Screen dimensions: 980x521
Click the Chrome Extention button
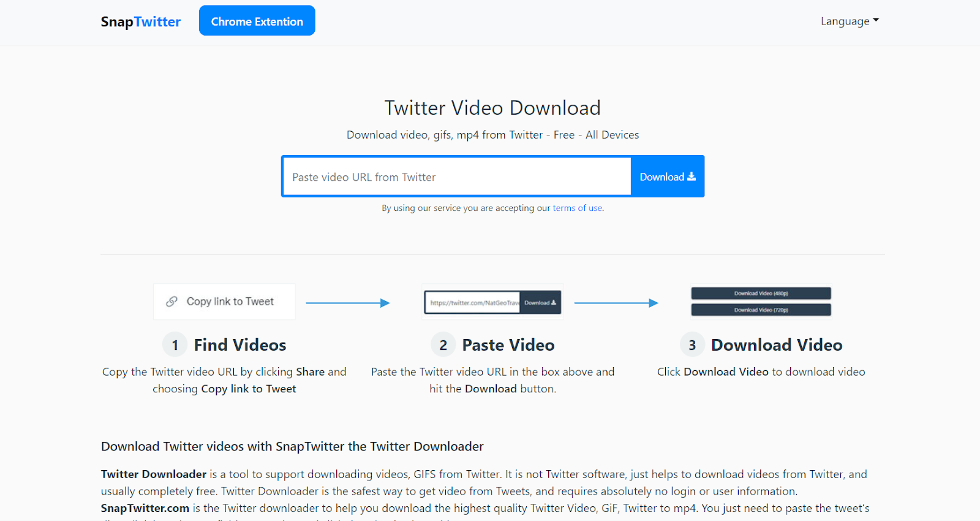(x=257, y=21)
